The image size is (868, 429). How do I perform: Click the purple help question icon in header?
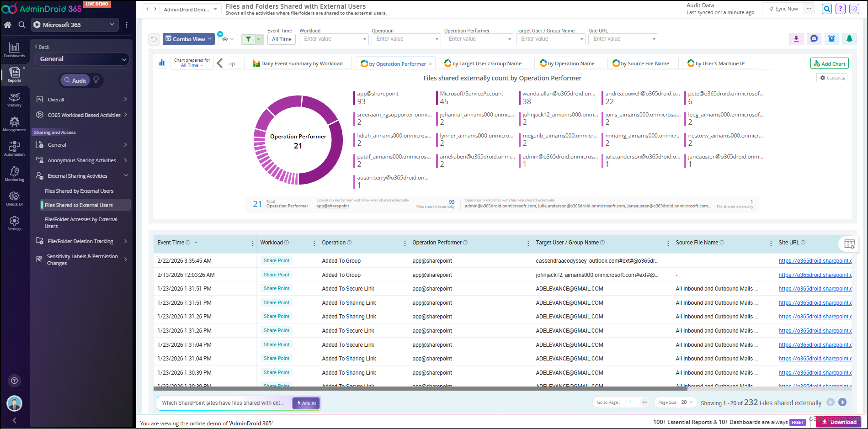coord(840,9)
